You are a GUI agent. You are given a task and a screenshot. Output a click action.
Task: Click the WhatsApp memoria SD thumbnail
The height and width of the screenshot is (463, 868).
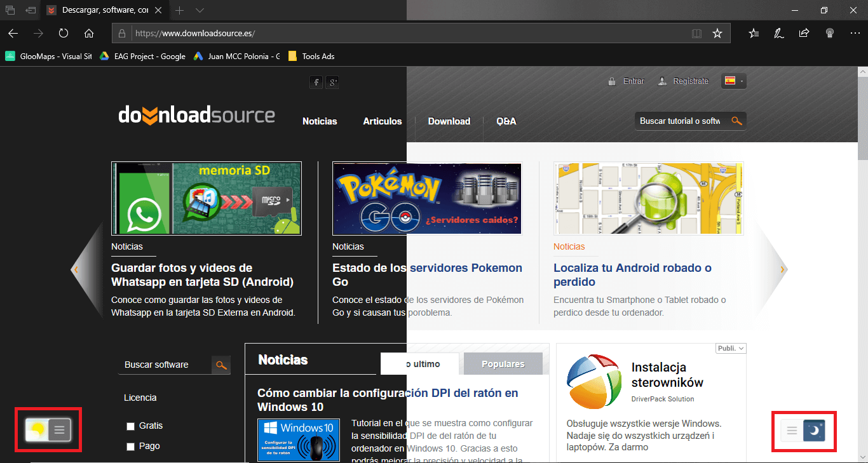pos(207,198)
